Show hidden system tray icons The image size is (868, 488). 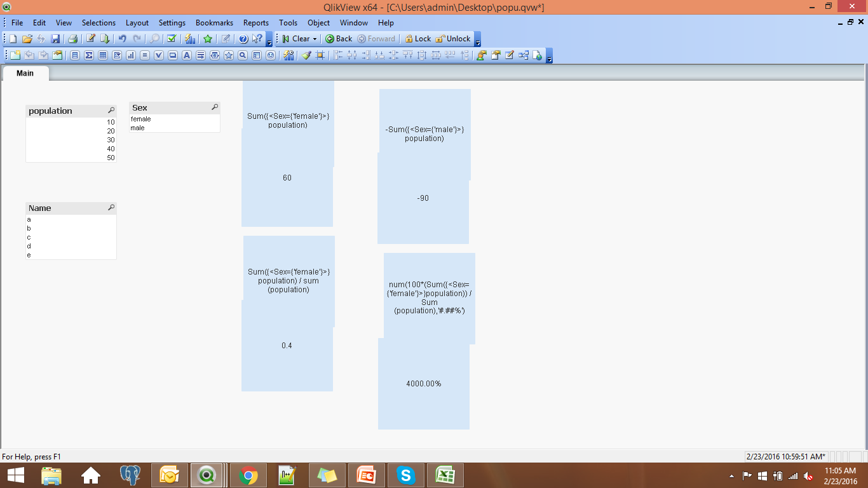pos(731,475)
